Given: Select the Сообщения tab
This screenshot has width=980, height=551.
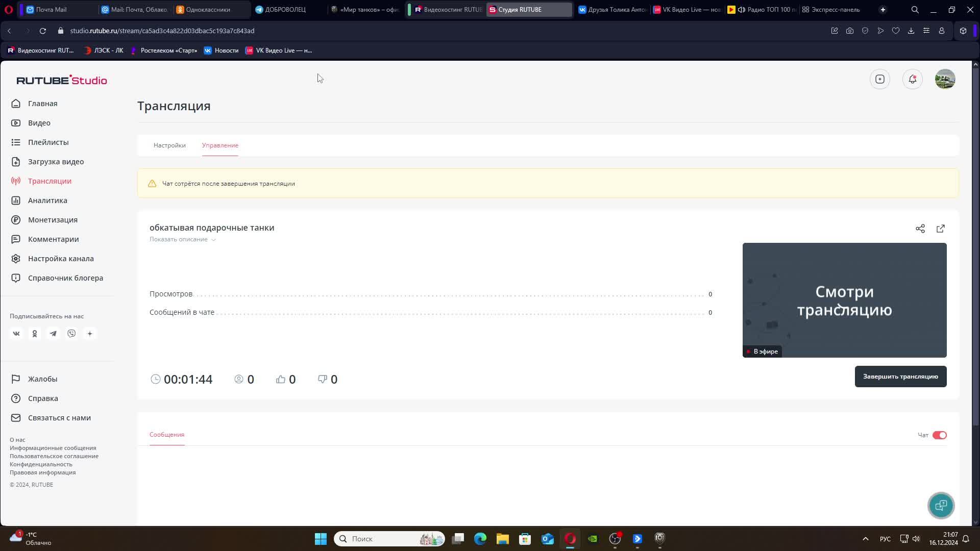Looking at the screenshot, I should (x=167, y=435).
